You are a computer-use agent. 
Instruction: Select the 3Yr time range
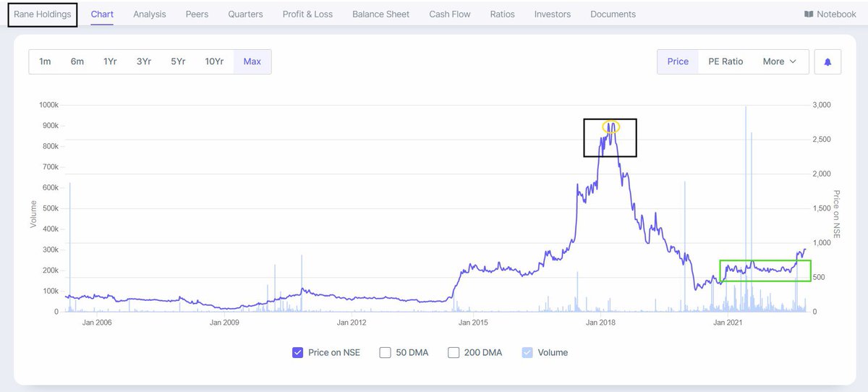point(144,61)
